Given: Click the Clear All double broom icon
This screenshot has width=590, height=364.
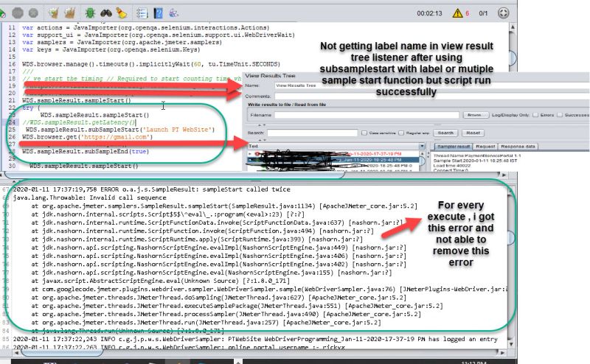Looking at the screenshot, I should [x=69, y=13].
